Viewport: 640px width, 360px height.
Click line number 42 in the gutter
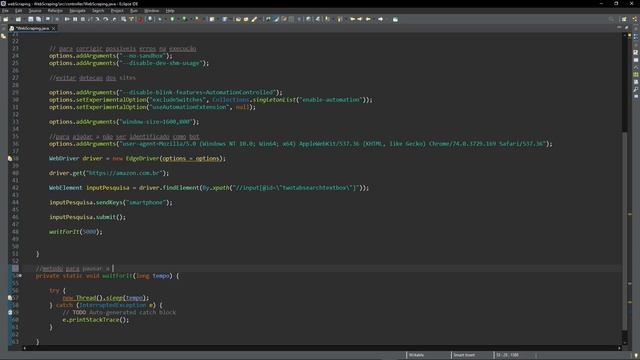(16, 188)
